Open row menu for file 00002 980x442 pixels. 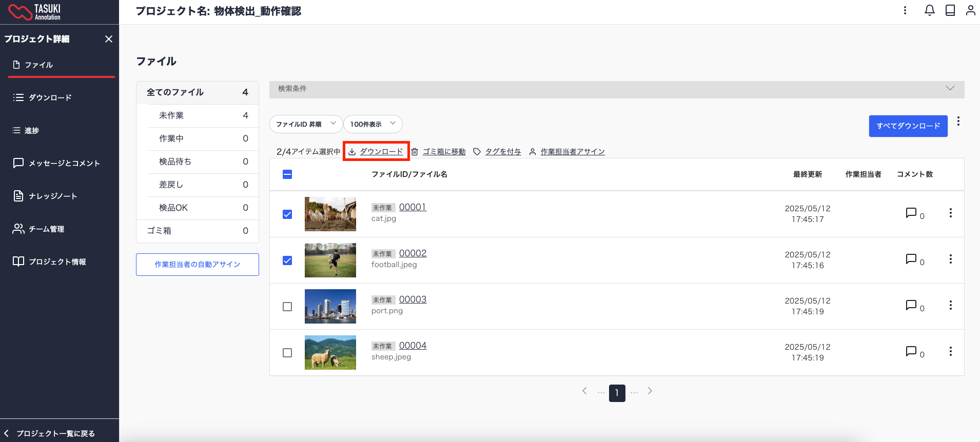(x=951, y=259)
